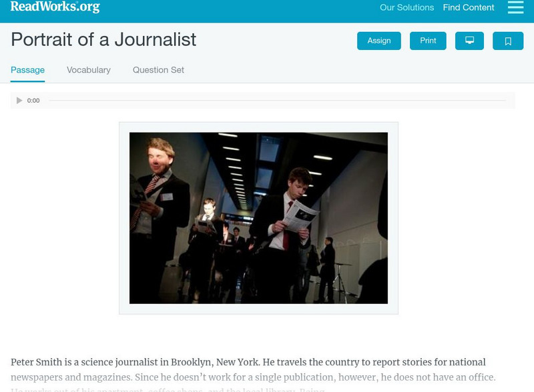Image resolution: width=534 pixels, height=392 pixels.
Task: Click the projector display mode icon
Action: [x=469, y=41]
